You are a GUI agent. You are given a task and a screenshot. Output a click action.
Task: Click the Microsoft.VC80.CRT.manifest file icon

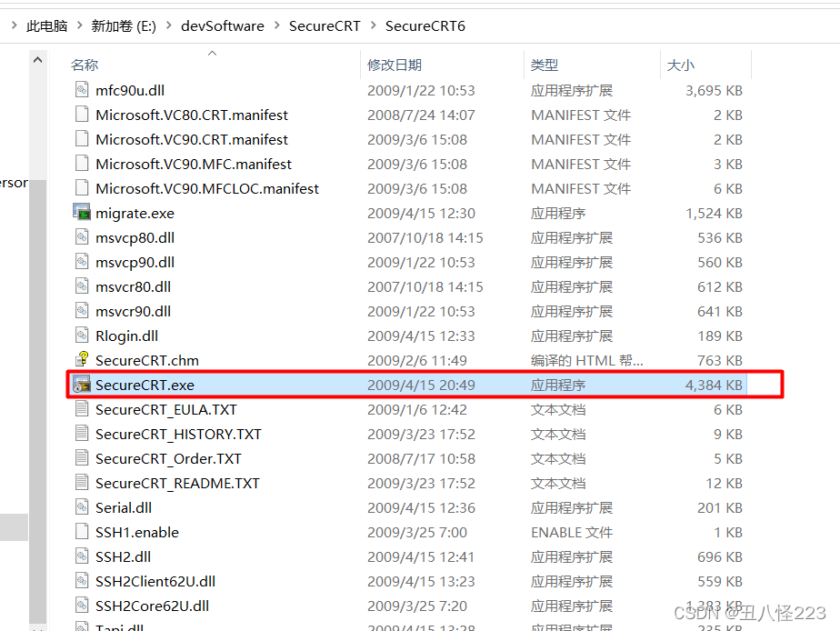(x=82, y=114)
